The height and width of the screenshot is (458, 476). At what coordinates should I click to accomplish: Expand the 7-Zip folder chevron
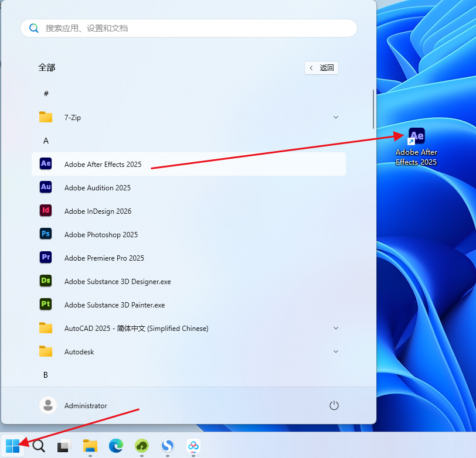[336, 117]
